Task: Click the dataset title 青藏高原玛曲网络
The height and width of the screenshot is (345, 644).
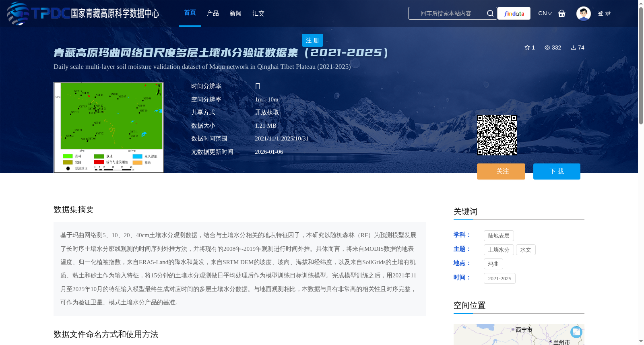Action: click(x=221, y=53)
